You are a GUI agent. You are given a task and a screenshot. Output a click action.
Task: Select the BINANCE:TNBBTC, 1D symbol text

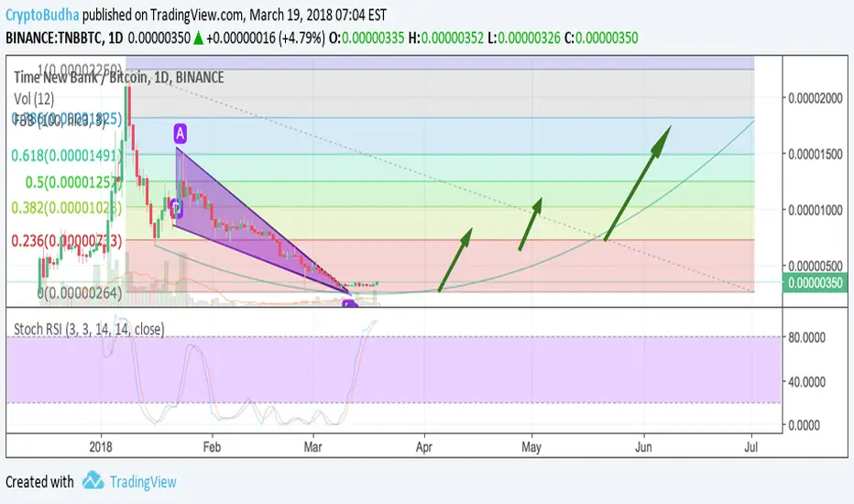[64, 38]
